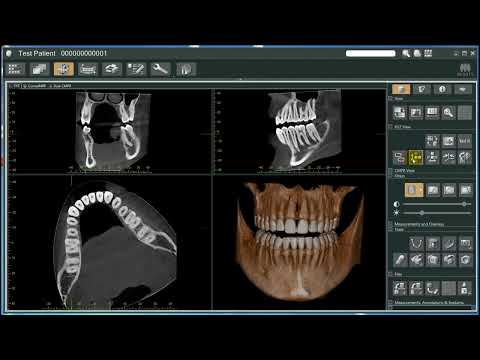The image size is (480, 360).
Task: Collapse the View section in side panel
Action: (391, 99)
